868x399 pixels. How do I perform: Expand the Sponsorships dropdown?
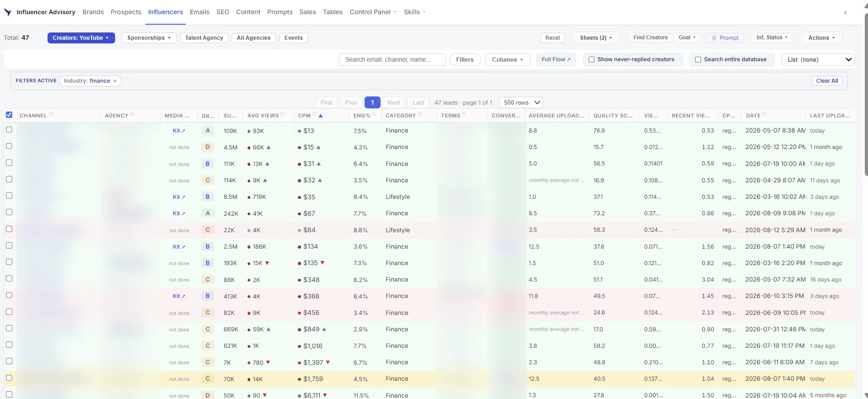(x=148, y=38)
